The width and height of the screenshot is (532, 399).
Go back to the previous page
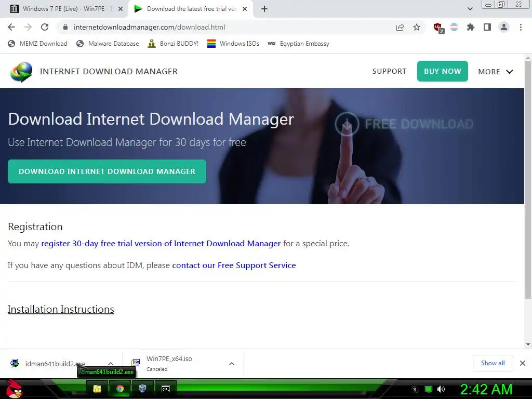tap(11, 27)
